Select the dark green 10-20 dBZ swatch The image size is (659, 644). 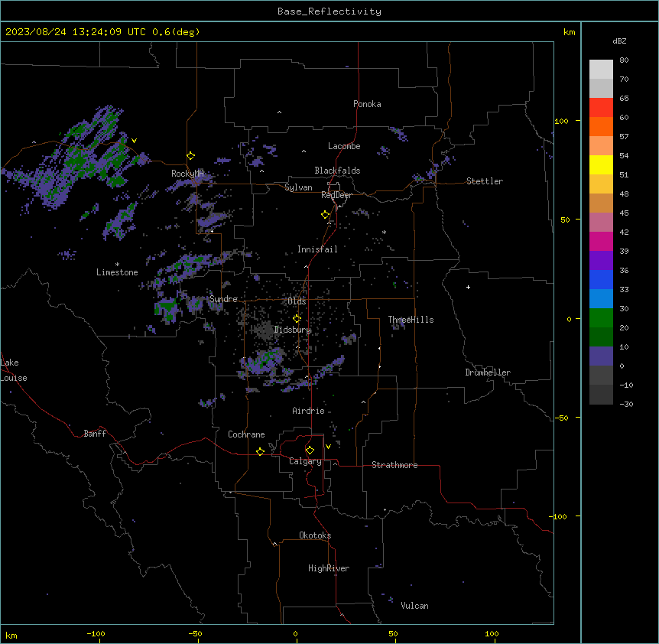[601, 337]
